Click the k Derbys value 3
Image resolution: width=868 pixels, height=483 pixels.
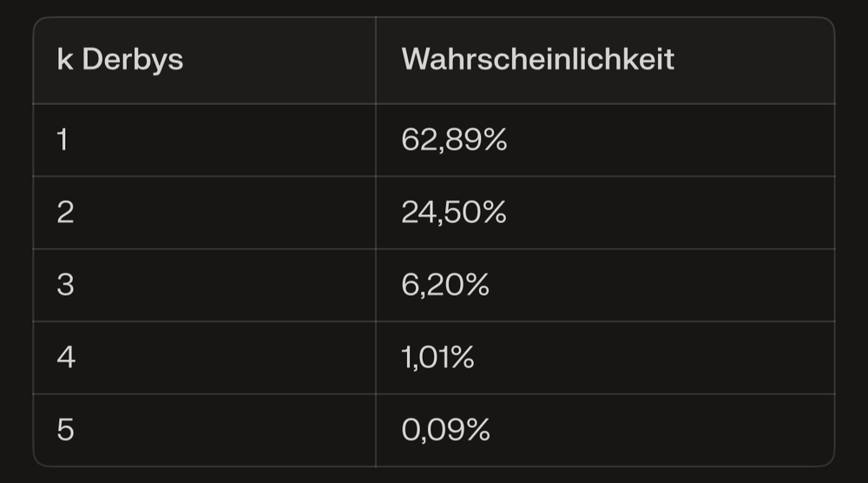pos(65,284)
